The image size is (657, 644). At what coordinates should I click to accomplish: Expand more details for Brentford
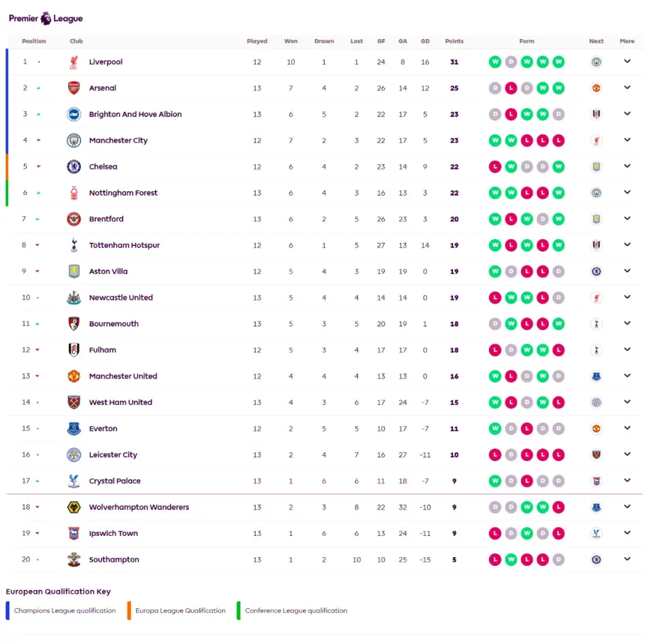coord(627,219)
